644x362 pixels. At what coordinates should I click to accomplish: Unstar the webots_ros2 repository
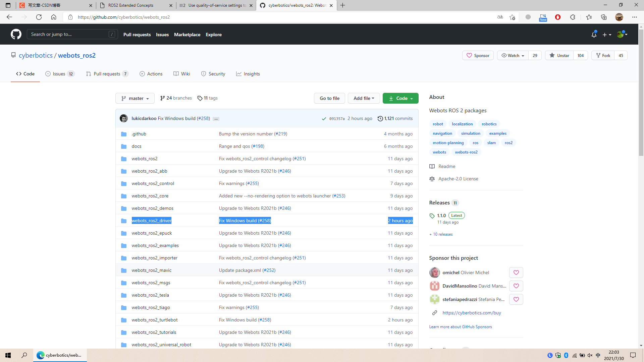coord(559,56)
